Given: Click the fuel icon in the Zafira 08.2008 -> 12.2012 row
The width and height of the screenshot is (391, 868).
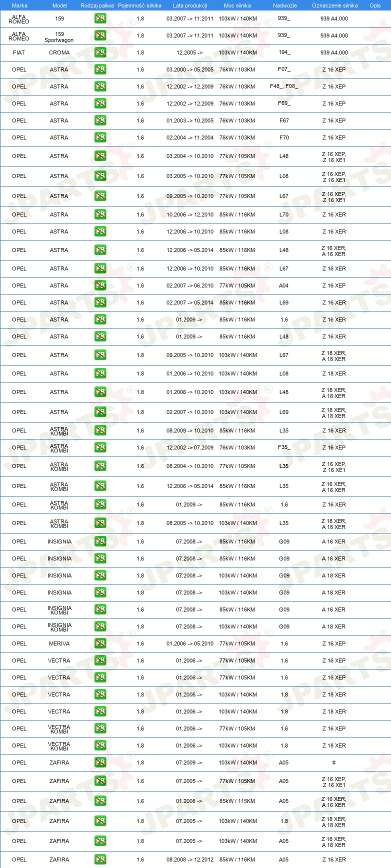Looking at the screenshot, I should [x=100, y=859].
